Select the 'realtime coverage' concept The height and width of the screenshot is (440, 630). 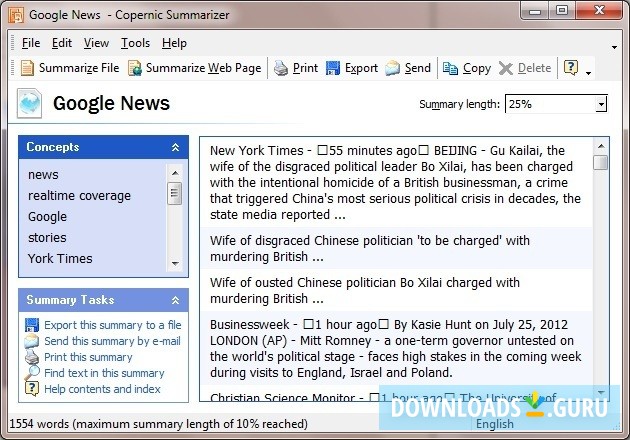[80, 196]
